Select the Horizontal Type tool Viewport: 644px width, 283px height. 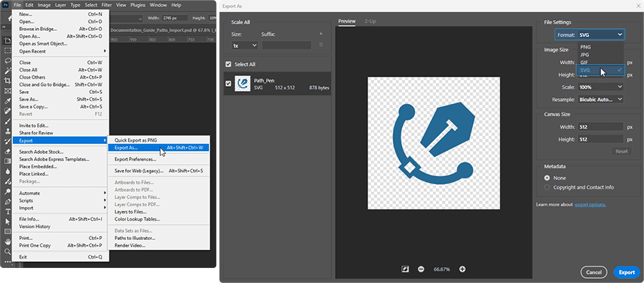(7, 211)
